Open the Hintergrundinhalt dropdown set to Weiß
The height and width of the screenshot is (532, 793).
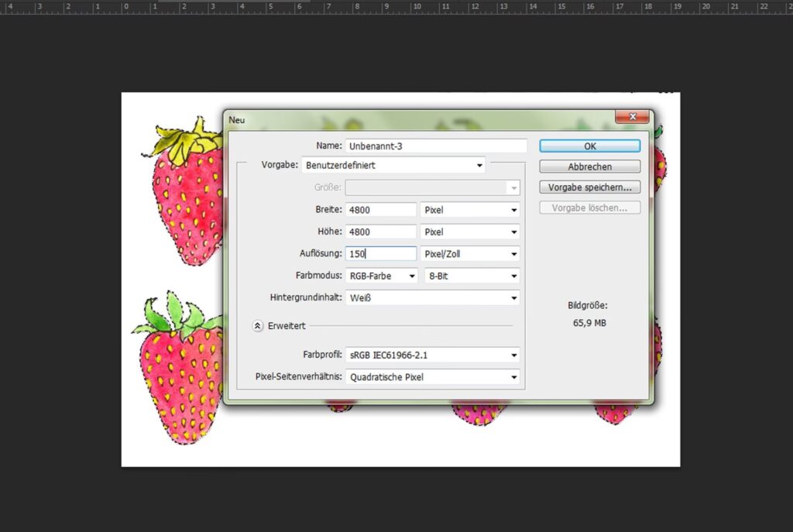point(432,298)
